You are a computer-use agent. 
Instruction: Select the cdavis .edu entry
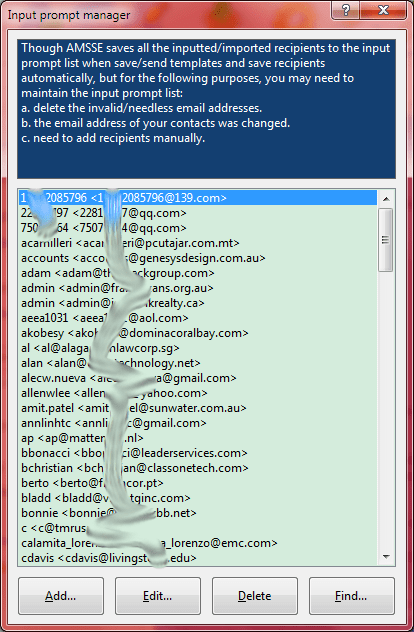[198, 558]
